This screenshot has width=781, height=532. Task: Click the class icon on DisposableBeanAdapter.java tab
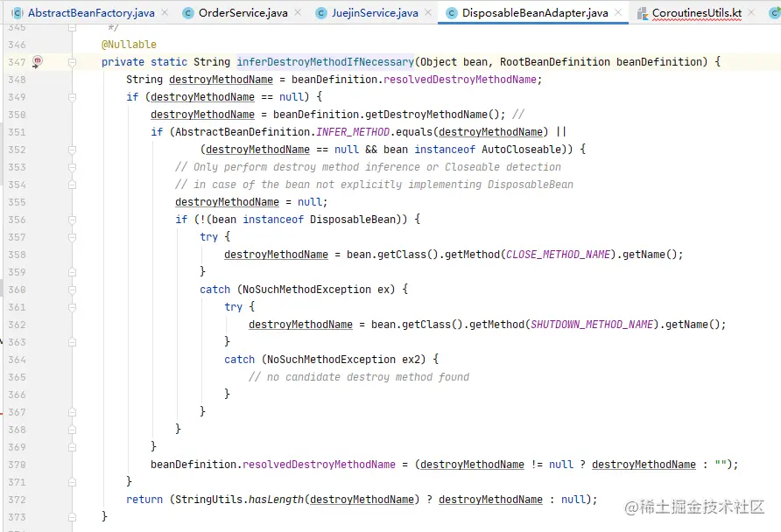(451, 13)
